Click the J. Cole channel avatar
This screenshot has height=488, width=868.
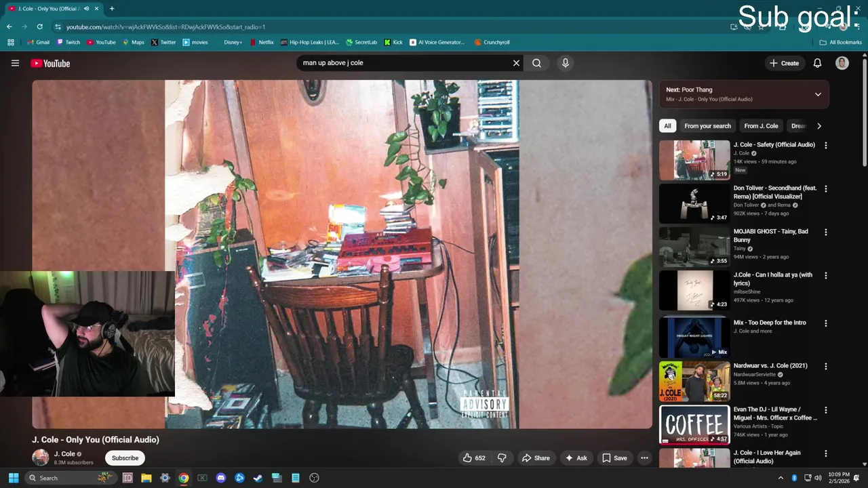coord(41,457)
